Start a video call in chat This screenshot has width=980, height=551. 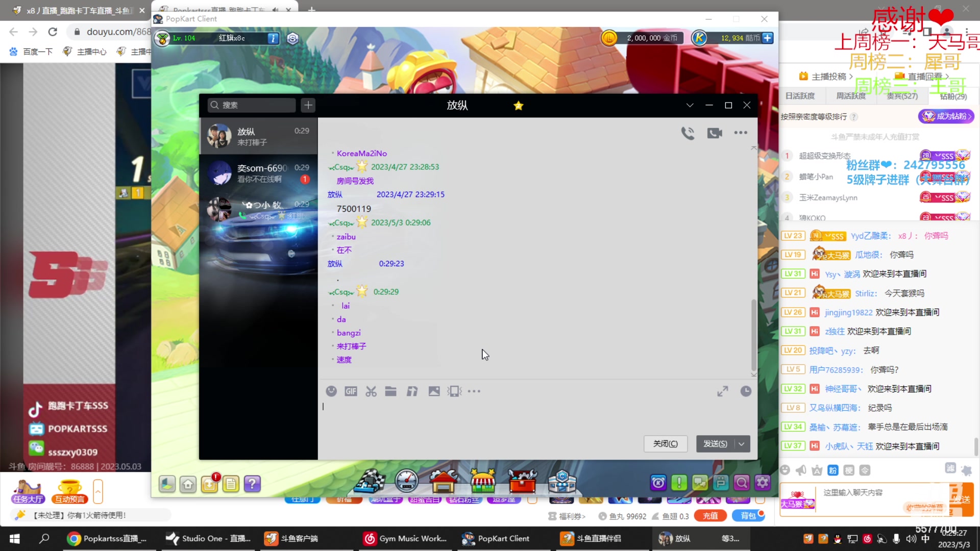point(715,133)
